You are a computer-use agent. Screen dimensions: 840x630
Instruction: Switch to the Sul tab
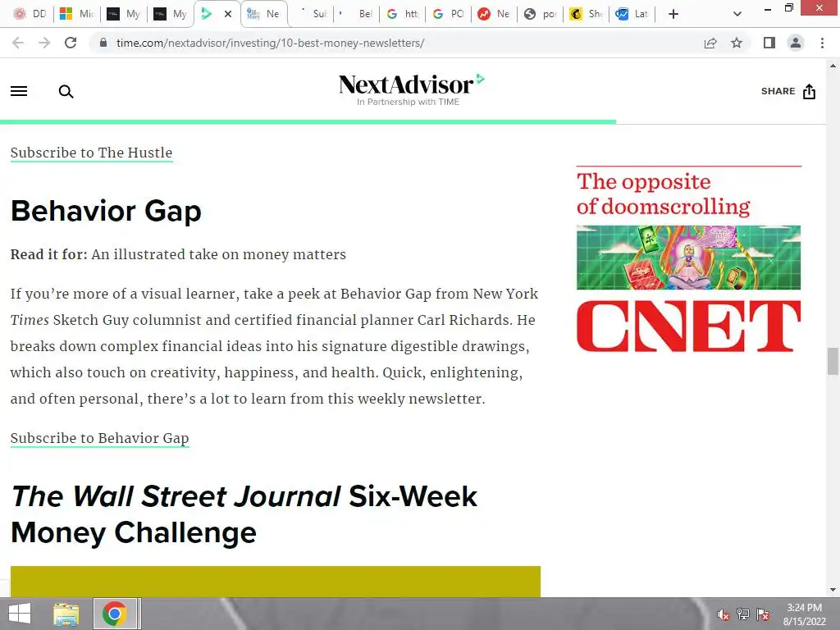point(313,14)
